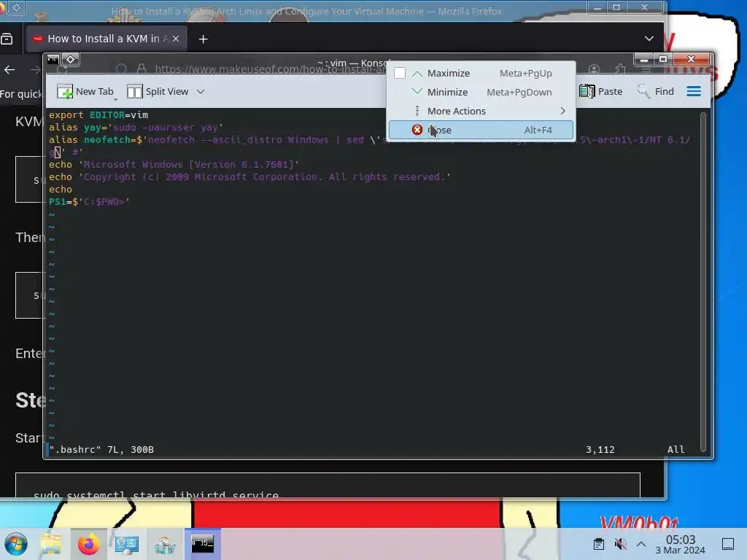Expand Firefox list all tabs chevron
Screen dimensions: 747x560
[649, 39]
